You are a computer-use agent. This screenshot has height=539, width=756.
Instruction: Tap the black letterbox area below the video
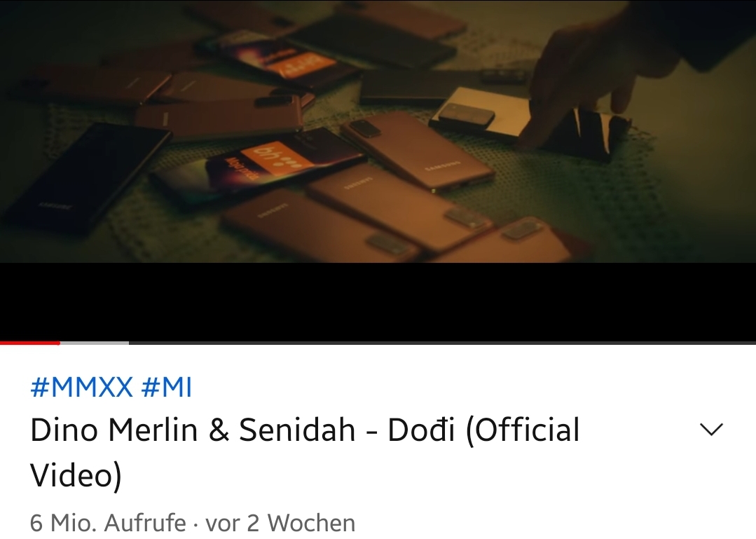[x=378, y=301]
